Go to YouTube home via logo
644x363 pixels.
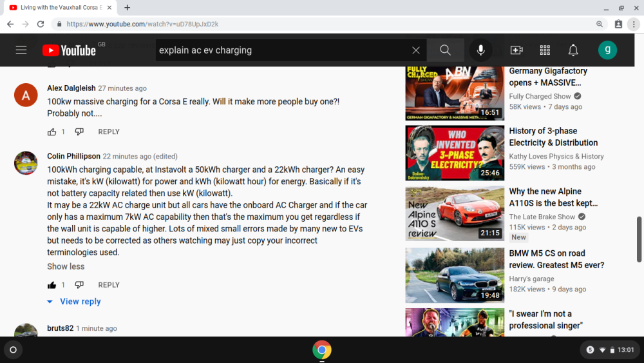69,50
